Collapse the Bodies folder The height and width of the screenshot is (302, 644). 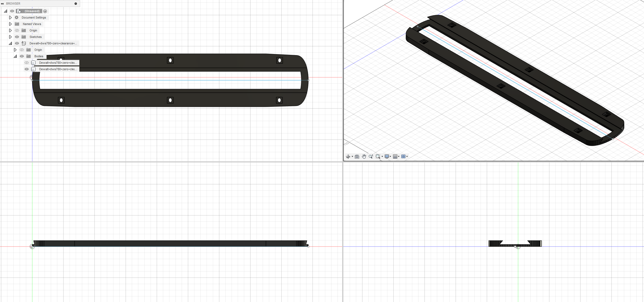click(15, 56)
